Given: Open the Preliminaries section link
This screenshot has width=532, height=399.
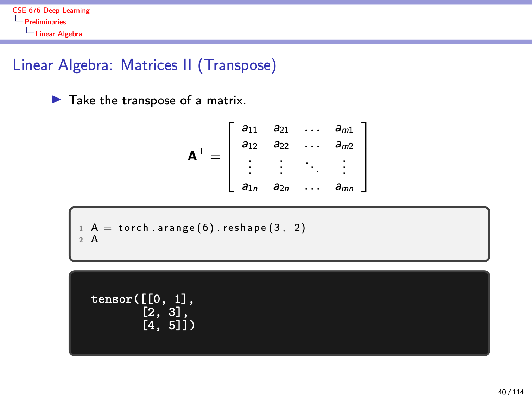Looking at the screenshot, I should [x=45, y=22].
